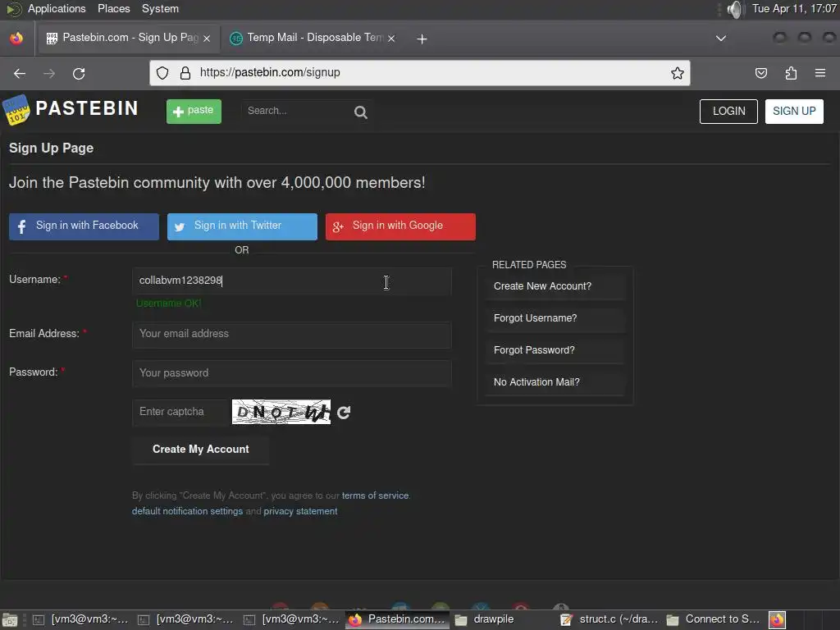Screen dimensions: 840x630
Task: Click the captcha image
Action: click(x=281, y=412)
